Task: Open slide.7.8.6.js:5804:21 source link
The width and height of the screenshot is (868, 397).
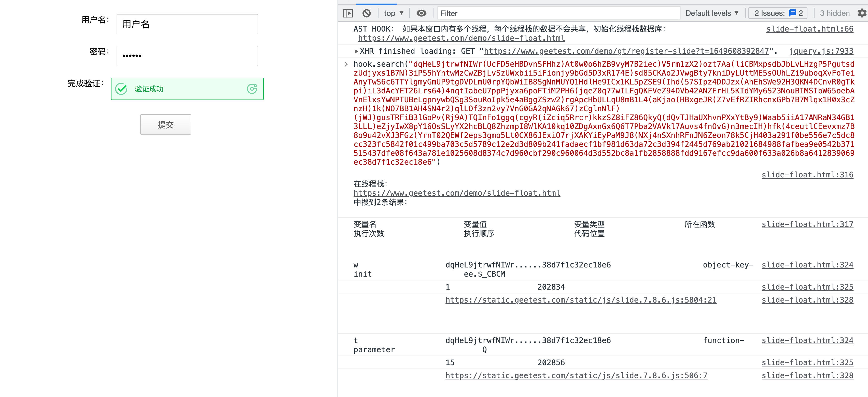Action: point(581,300)
